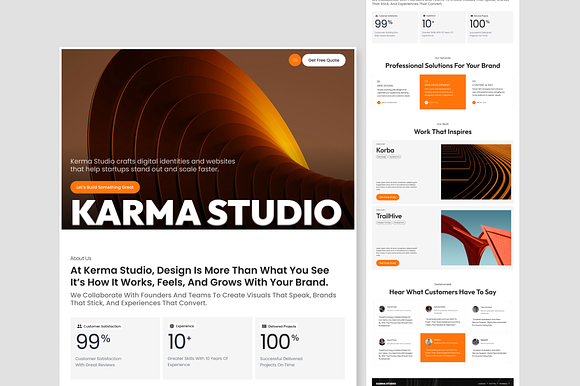
Task: Click See Case Study under TrailHive
Action: click(x=388, y=263)
